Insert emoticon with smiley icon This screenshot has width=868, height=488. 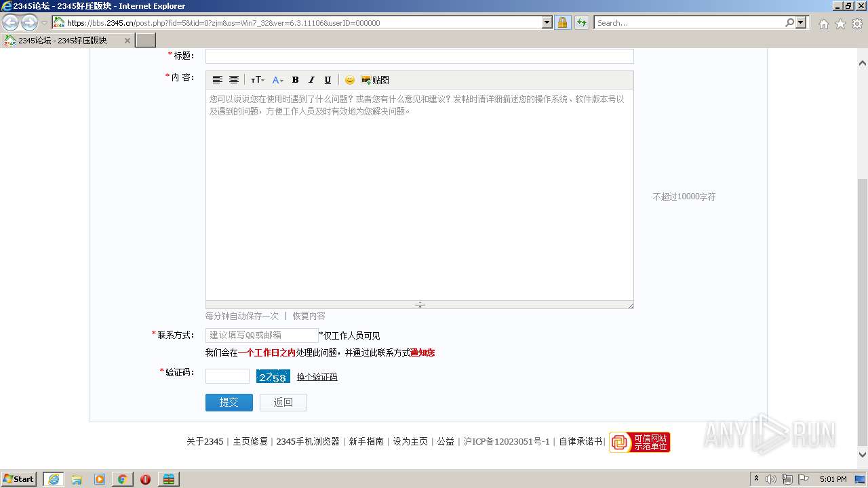[x=350, y=80]
